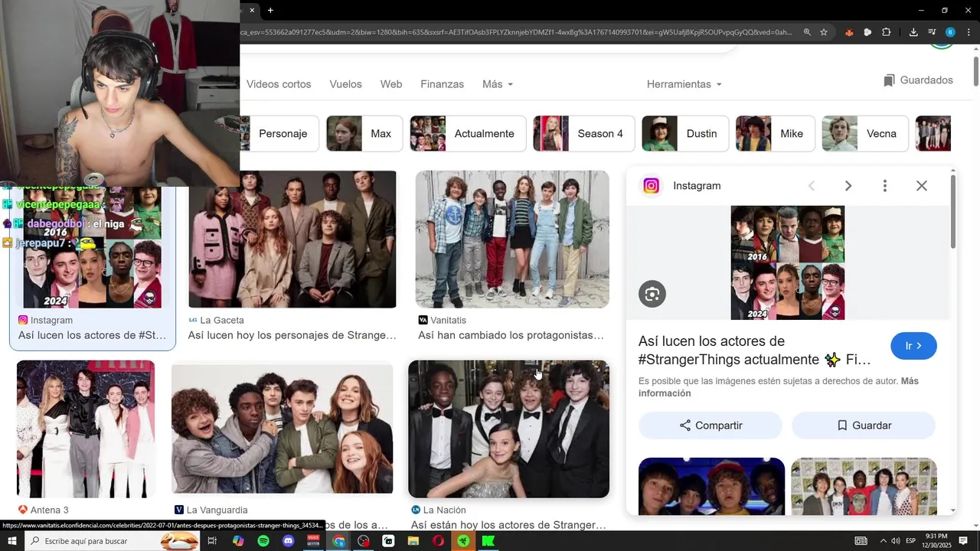Viewport: 980px width, 551px height.
Task: Close the current browser tab
Action: pyautogui.click(x=252, y=10)
